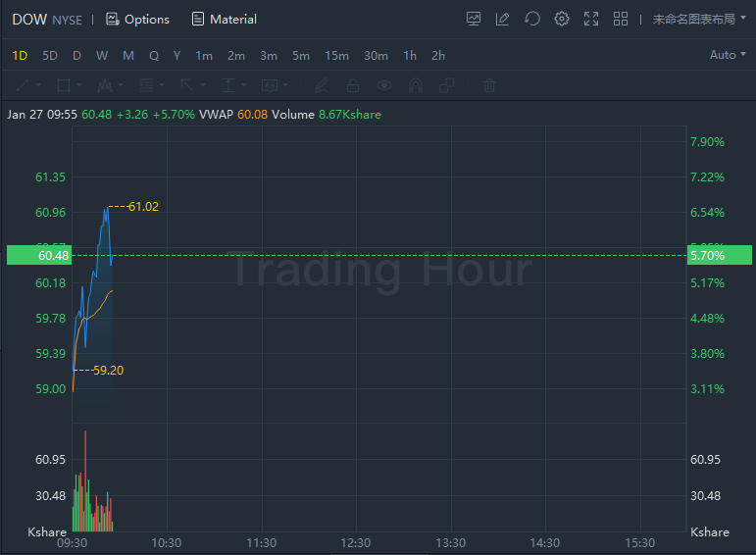The image size is (756, 555).
Task: Expand the line drawing tool dropdown arrow
Action: [x=38, y=85]
